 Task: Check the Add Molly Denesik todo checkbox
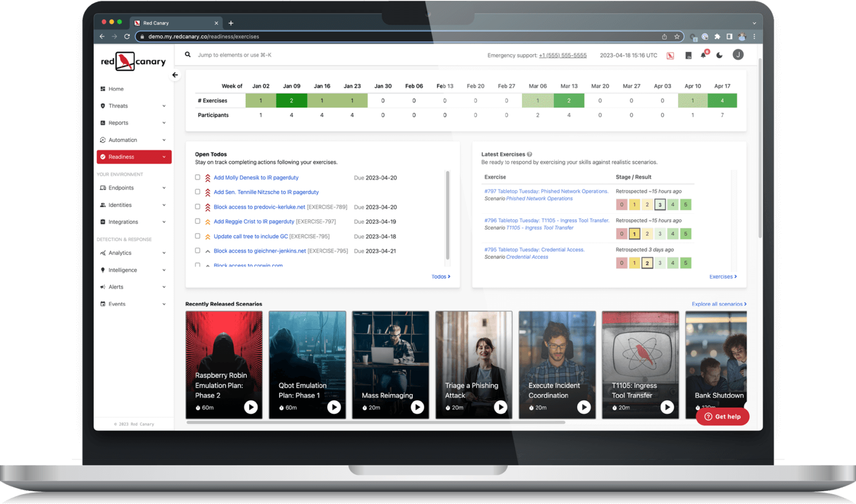coord(197,178)
